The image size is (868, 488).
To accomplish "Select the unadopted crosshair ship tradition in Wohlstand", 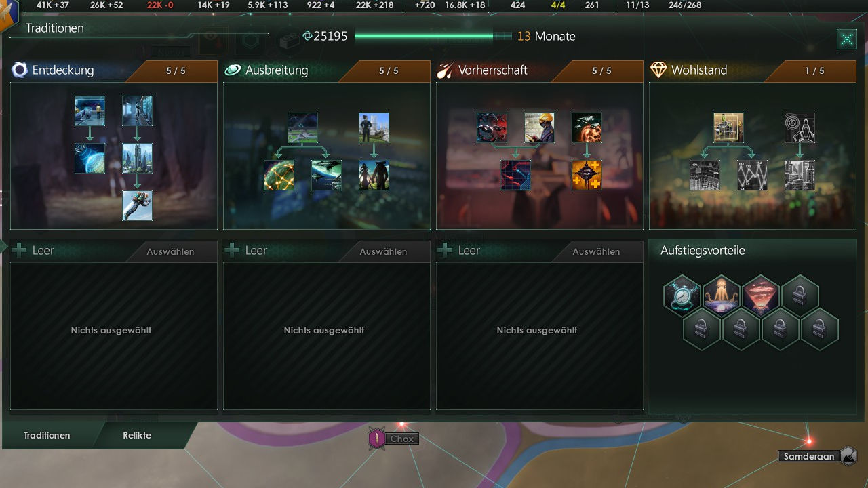I will (800, 127).
